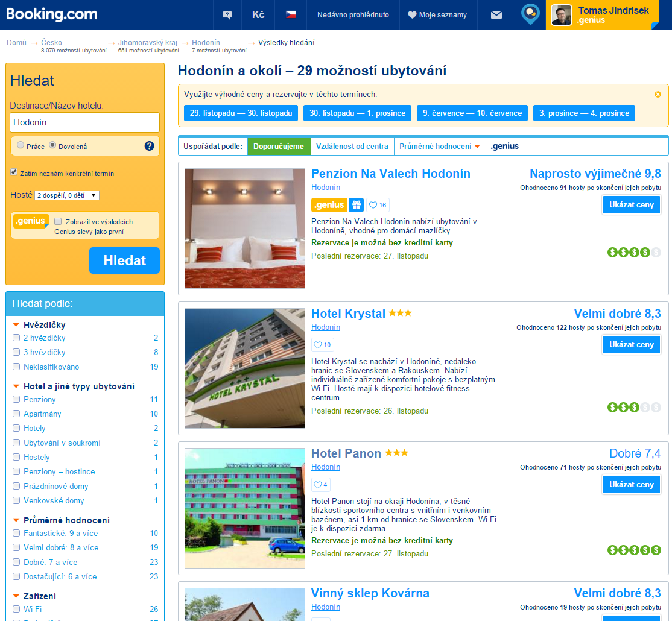Click Hotel Panon star rating icons

click(x=396, y=453)
